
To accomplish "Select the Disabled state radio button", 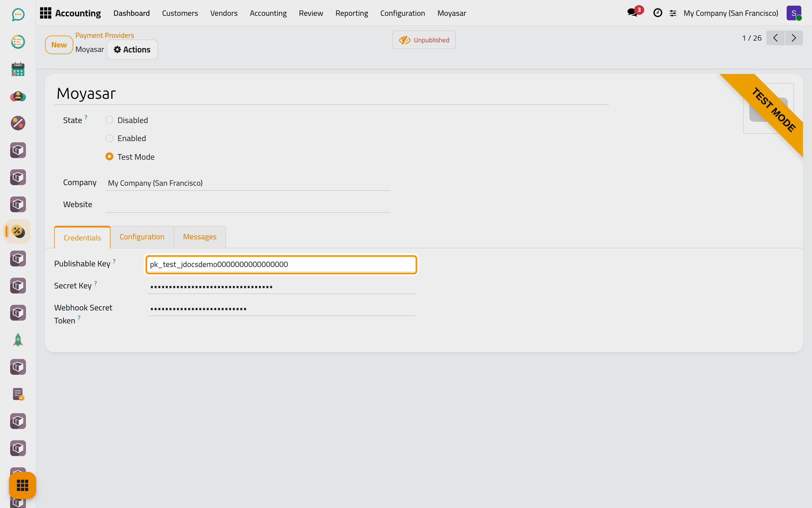I will (109, 120).
